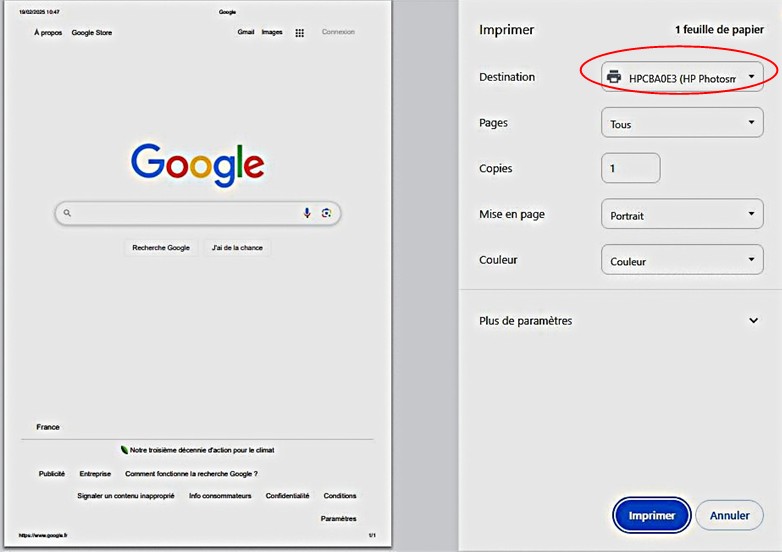Open the À propos link
The width and height of the screenshot is (782, 552).
click(48, 32)
